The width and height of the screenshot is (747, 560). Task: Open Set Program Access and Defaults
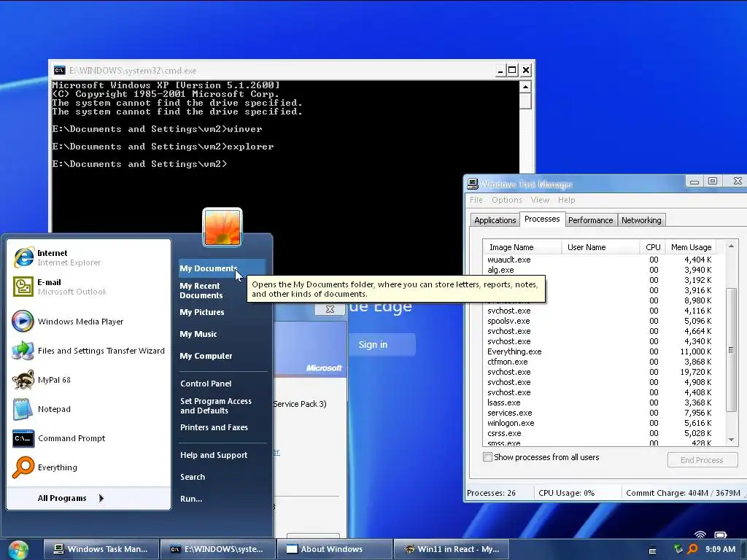click(222, 405)
